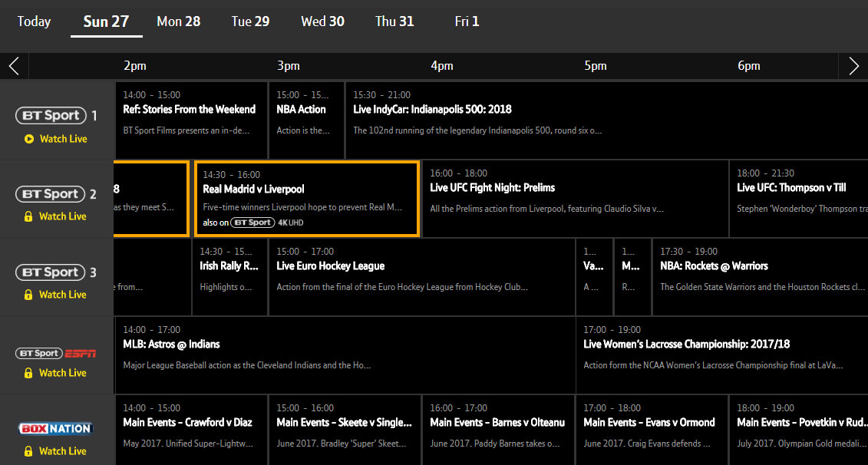Select the Mon 28 date tab
Viewport: 868px width, 465px height.
click(178, 21)
